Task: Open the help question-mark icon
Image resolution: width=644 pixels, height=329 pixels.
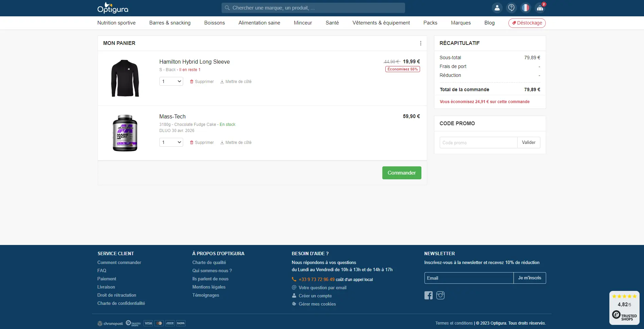Action: tap(511, 8)
